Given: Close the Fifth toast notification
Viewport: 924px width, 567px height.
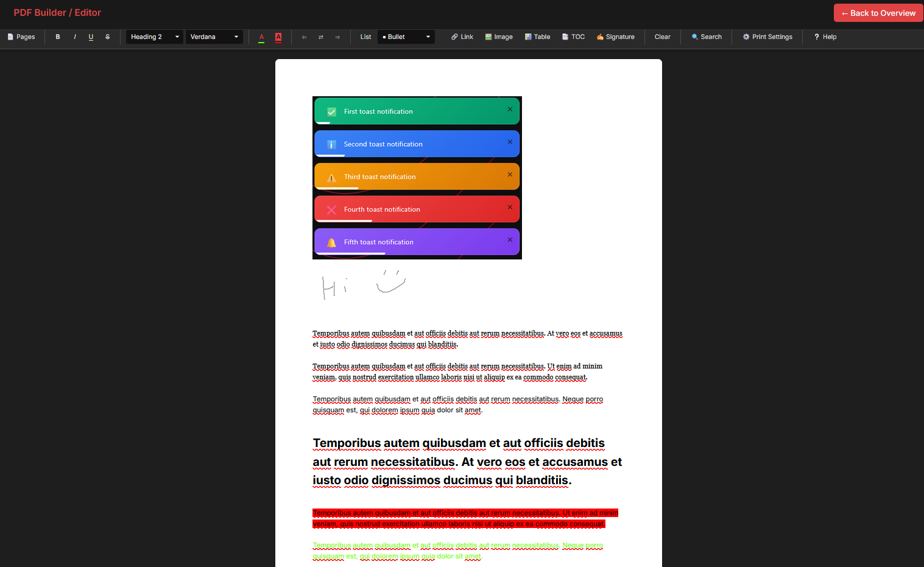Looking at the screenshot, I should pyautogui.click(x=510, y=240).
